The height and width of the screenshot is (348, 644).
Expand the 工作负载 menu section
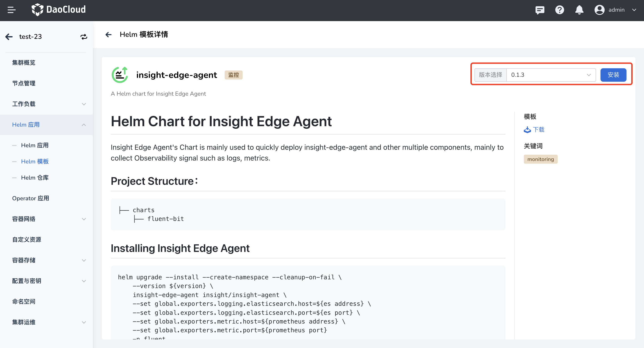point(84,104)
